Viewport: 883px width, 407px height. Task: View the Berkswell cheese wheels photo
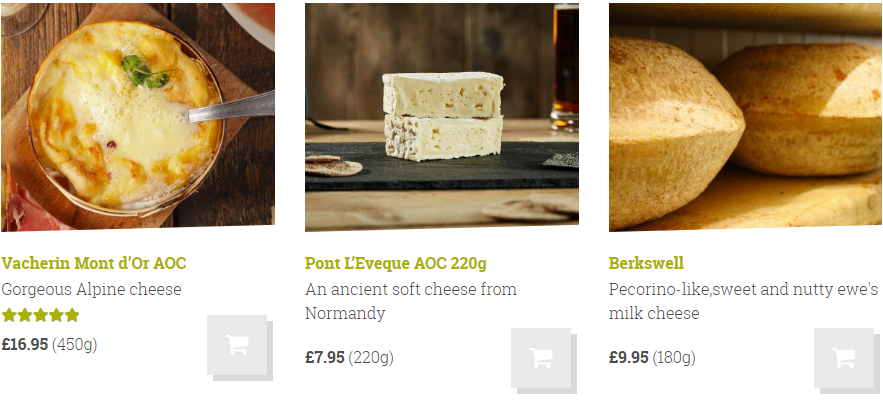tap(746, 117)
